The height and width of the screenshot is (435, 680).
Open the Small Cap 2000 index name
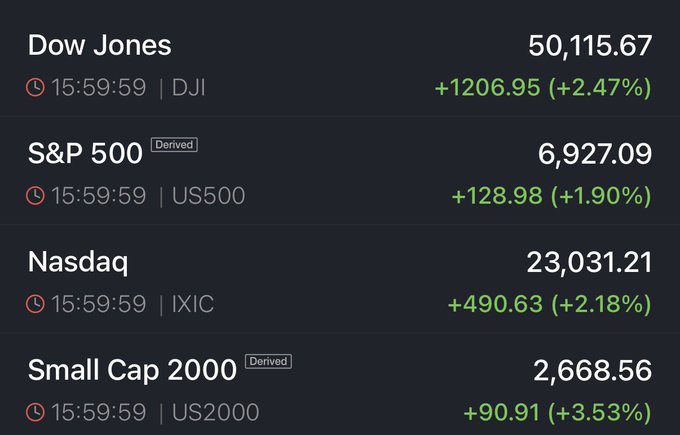click(132, 370)
